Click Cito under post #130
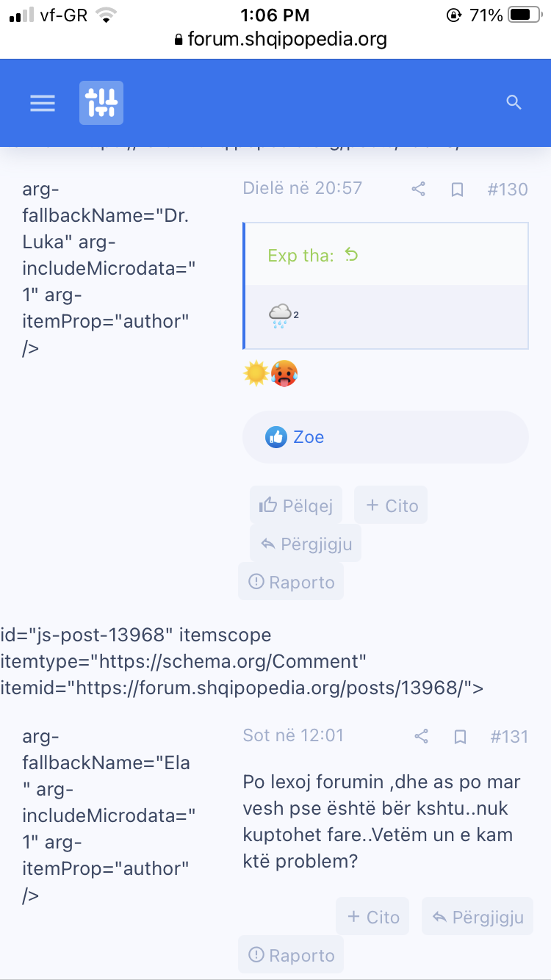Screen dimensions: 551x980 [391, 505]
